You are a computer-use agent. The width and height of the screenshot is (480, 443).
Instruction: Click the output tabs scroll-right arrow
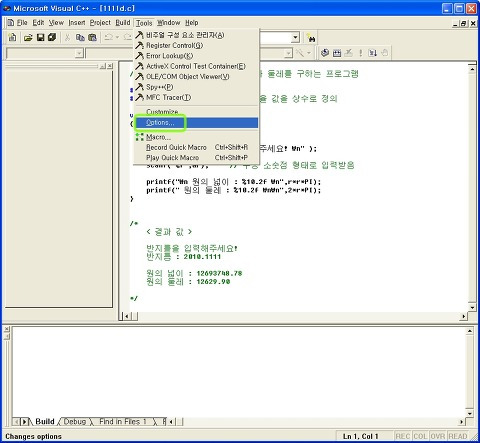[x=24, y=422]
